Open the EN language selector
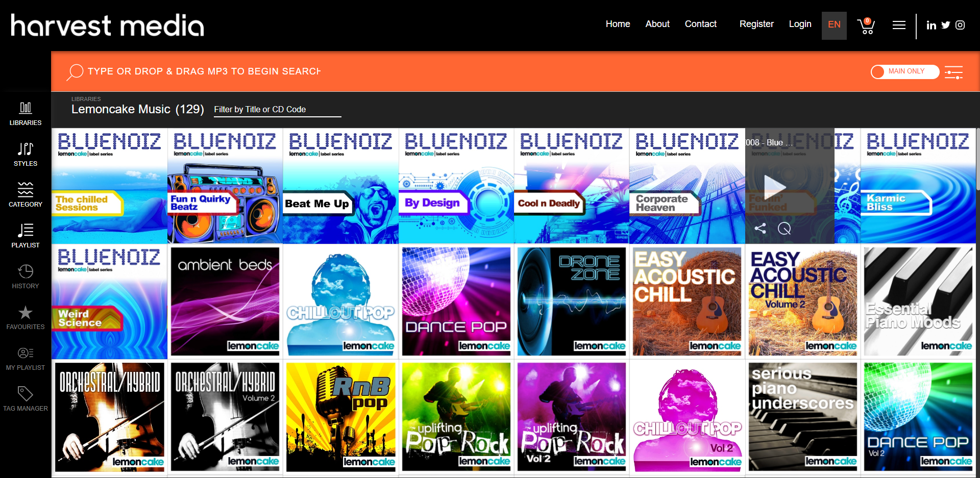This screenshot has width=980, height=478. point(834,25)
